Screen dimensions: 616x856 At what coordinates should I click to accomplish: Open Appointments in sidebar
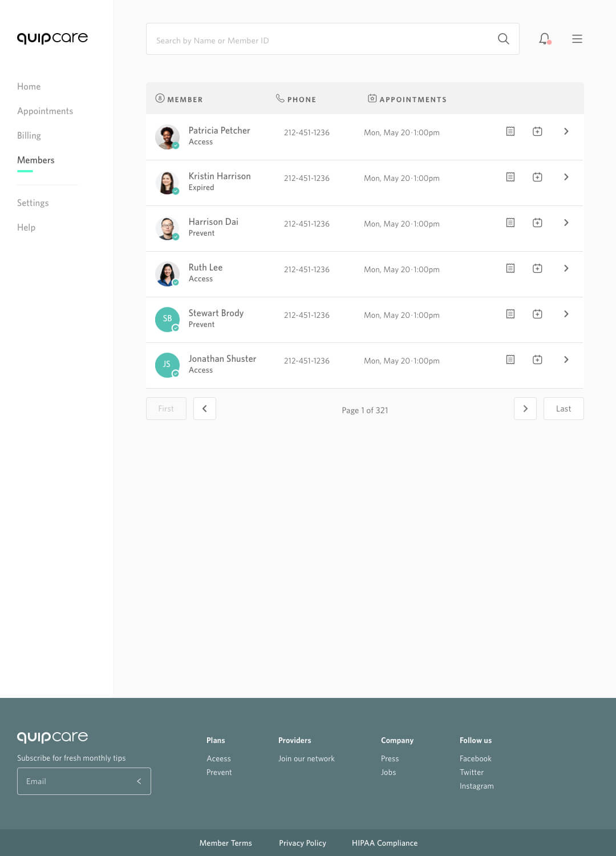coord(45,111)
